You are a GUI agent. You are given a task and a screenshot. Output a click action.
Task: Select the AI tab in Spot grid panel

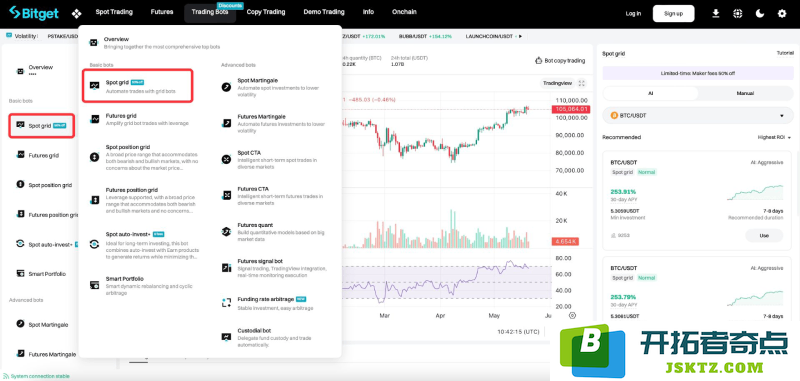click(650, 93)
